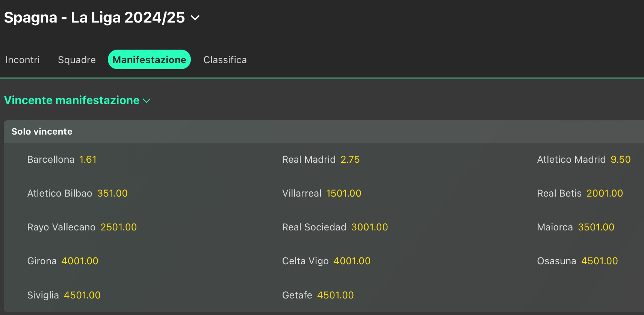This screenshot has height=315, width=644.
Task: Go to the Classifica tab
Action: 225,60
